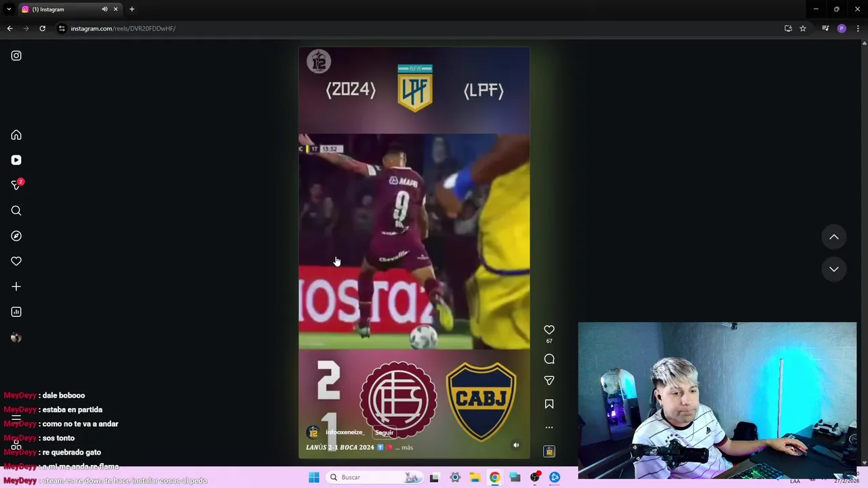Mute the Instagram tab audio indicator
This screenshot has height=488, width=868.
(x=104, y=9)
